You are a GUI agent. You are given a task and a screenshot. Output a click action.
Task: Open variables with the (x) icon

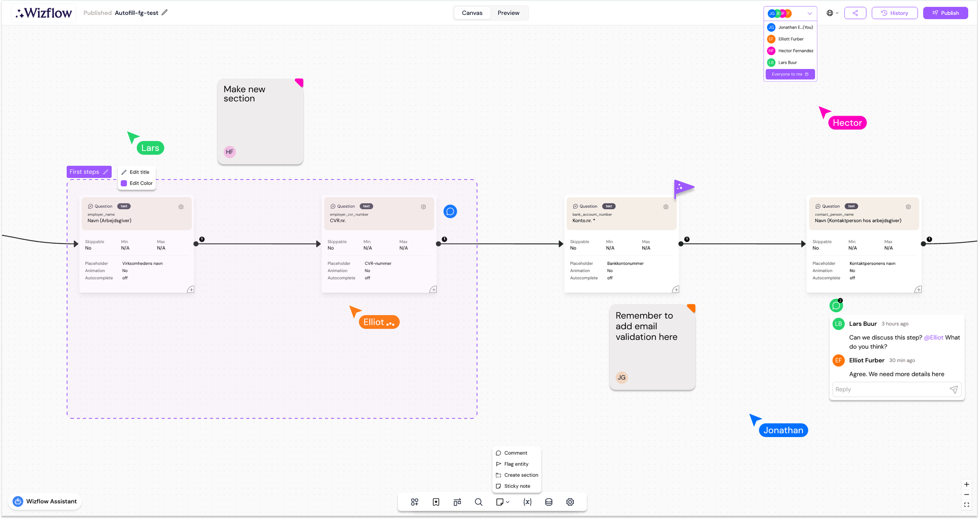pos(527,502)
